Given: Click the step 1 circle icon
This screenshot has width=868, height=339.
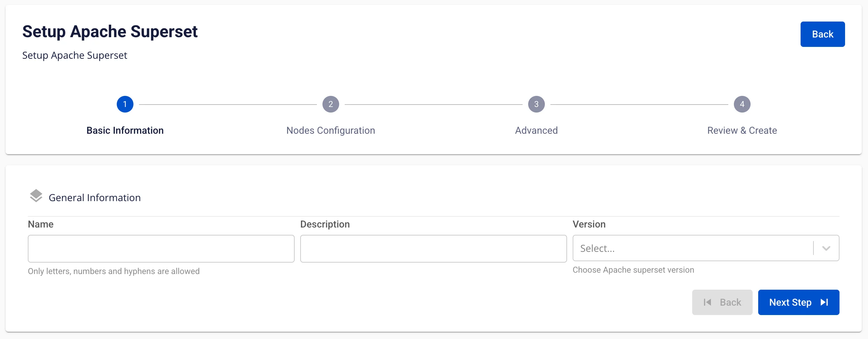Looking at the screenshot, I should point(125,104).
